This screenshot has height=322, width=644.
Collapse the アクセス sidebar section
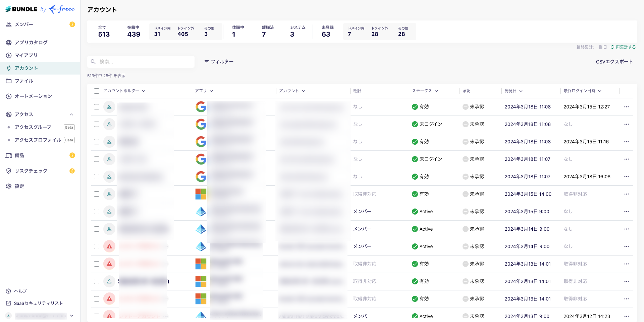coord(71,114)
